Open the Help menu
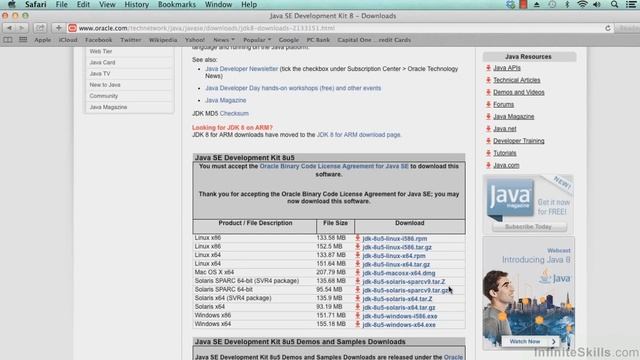The image size is (640, 360). pos(249,4)
